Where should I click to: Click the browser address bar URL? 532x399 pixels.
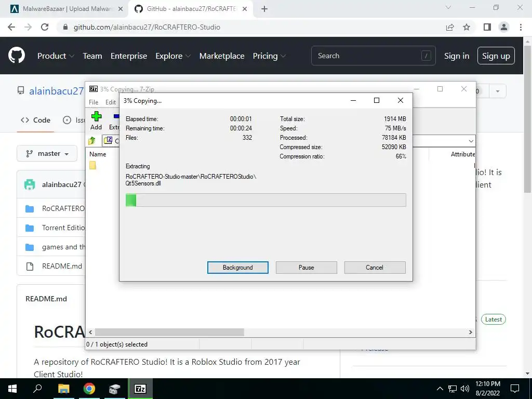pos(147,27)
